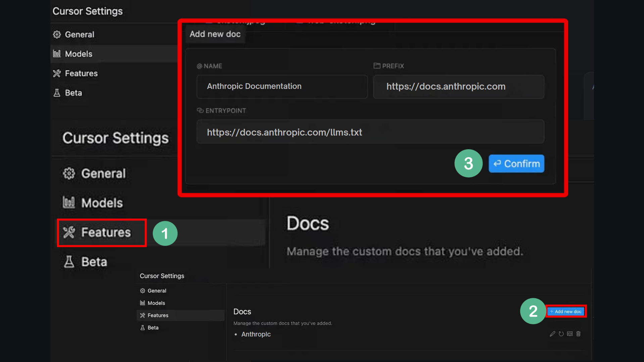Open the book icon for the Anthropic doc
This screenshot has height=362, width=644.
click(570, 334)
